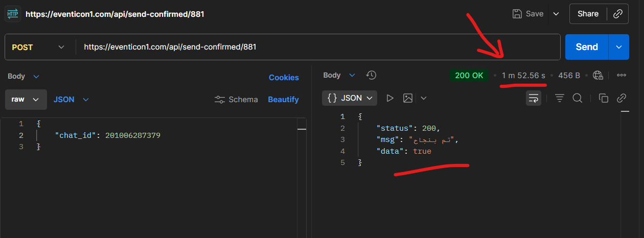Toggle line wrap in the response
Viewport: 644px width, 238px height.
coord(534,98)
